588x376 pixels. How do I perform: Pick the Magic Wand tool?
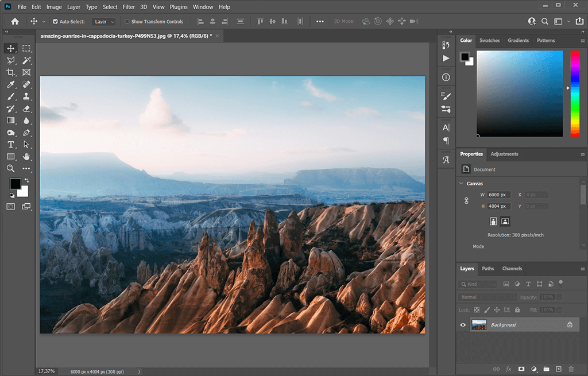coord(26,60)
